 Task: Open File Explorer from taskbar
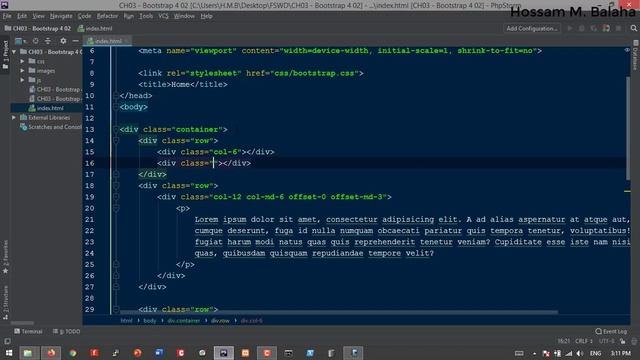28,353
